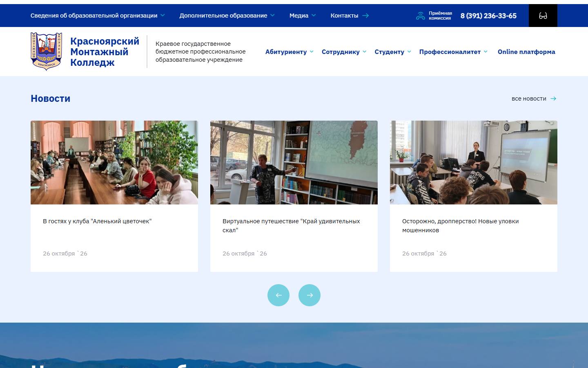Expand the Профессионалитет menu chevron
Viewport: 588px width, 368px height.
pos(486,52)
